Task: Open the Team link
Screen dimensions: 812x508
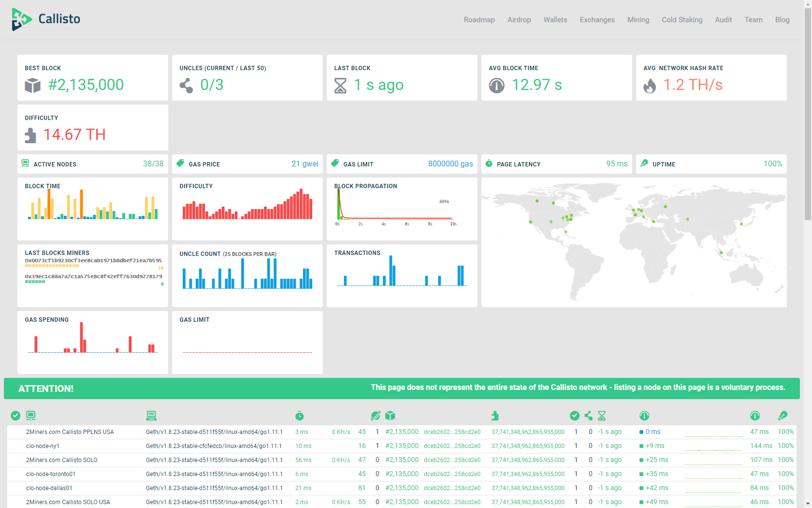Action: (x=753, y=20)
